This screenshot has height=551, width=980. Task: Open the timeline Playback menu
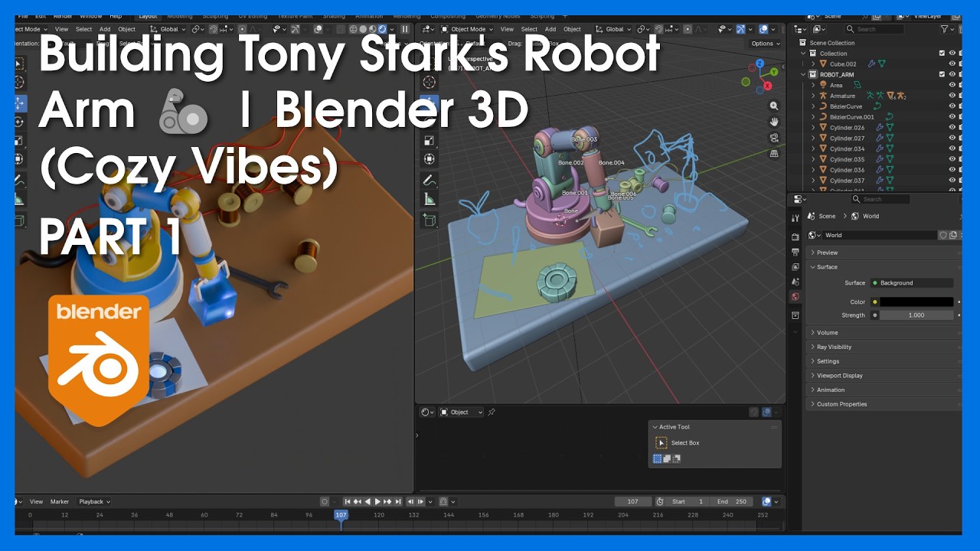point(94,502)
